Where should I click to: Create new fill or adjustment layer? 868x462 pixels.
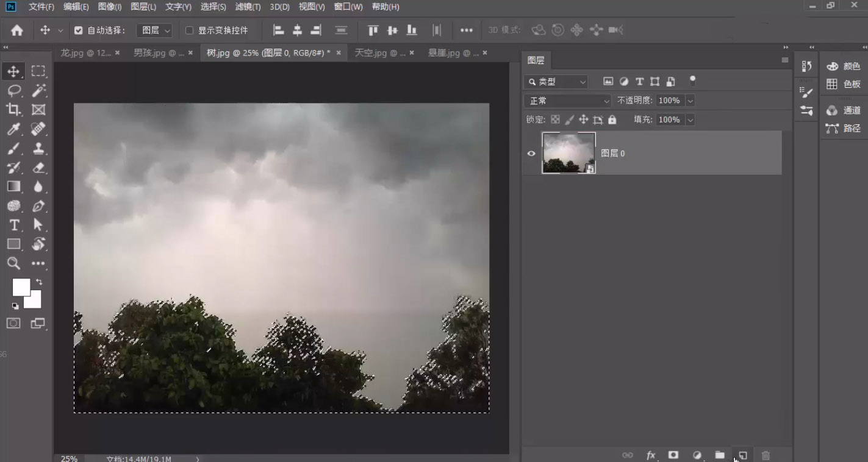(x=697, y=455)
